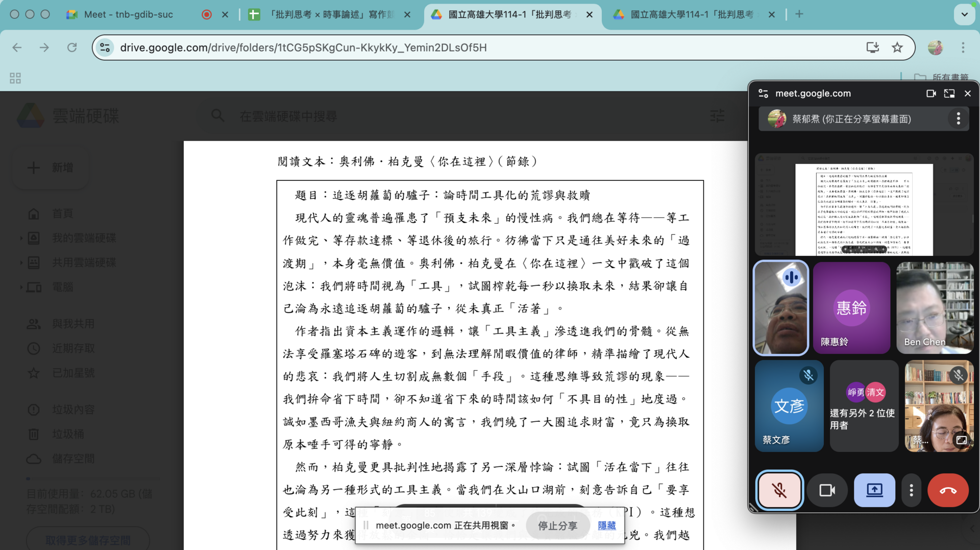Install Drive app from the address bar icon
The width and height of the screenshot is (980, 550).
coord(873,47)
